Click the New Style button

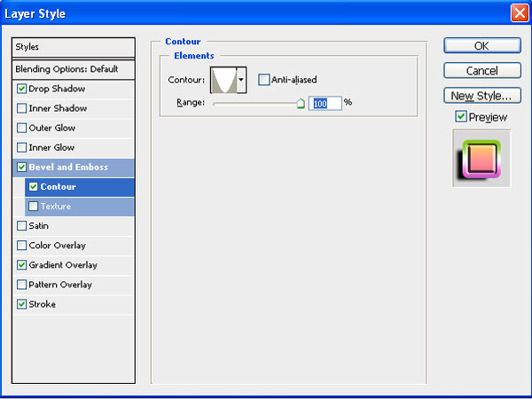tap(481, 95)
